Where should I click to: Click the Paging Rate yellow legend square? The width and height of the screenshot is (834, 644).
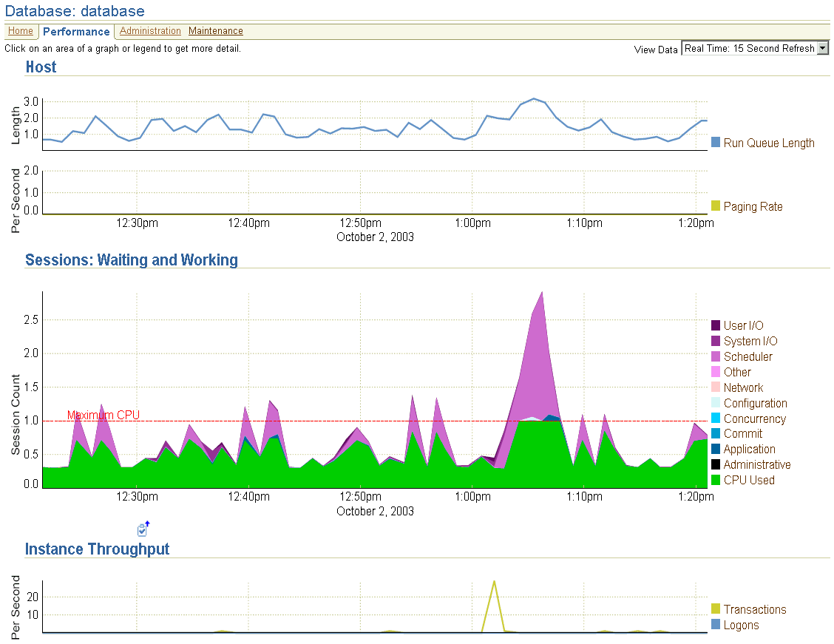pos(714,206)
